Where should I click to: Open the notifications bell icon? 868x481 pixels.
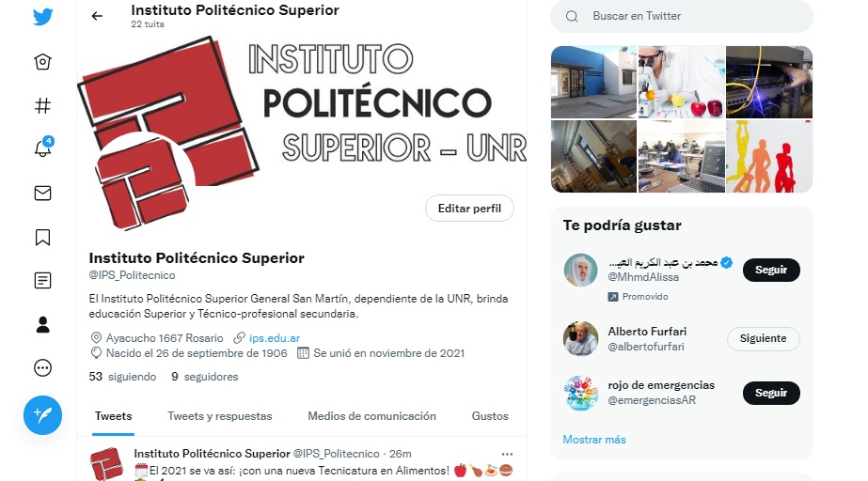point(43,147)
